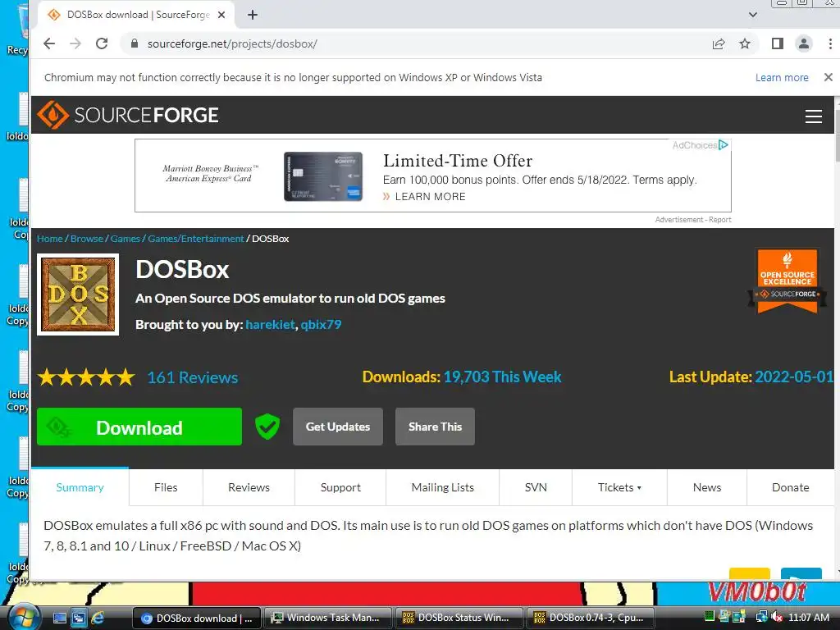This screenshot has height=630, width=840.
Task: Click the AdChoices icon on the ad
Action: [x=723, y=144]
